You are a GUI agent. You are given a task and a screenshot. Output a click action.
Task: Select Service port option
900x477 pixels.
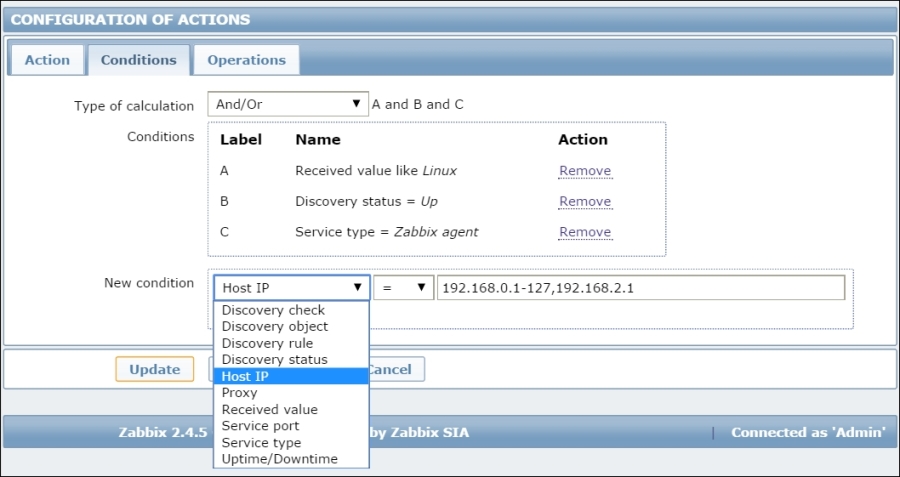pos(260,426)
